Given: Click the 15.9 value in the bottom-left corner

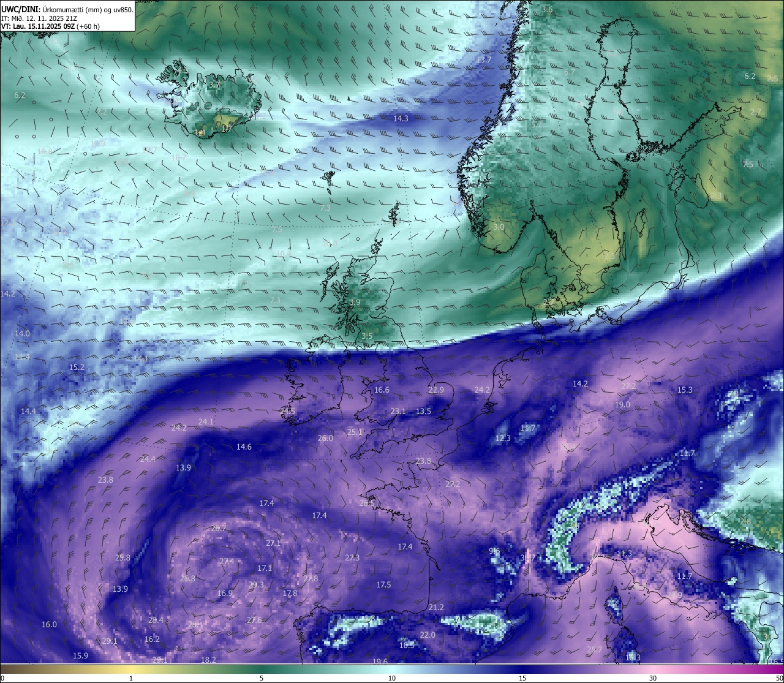Looking at the screenshot, I should tap(80, 655).
